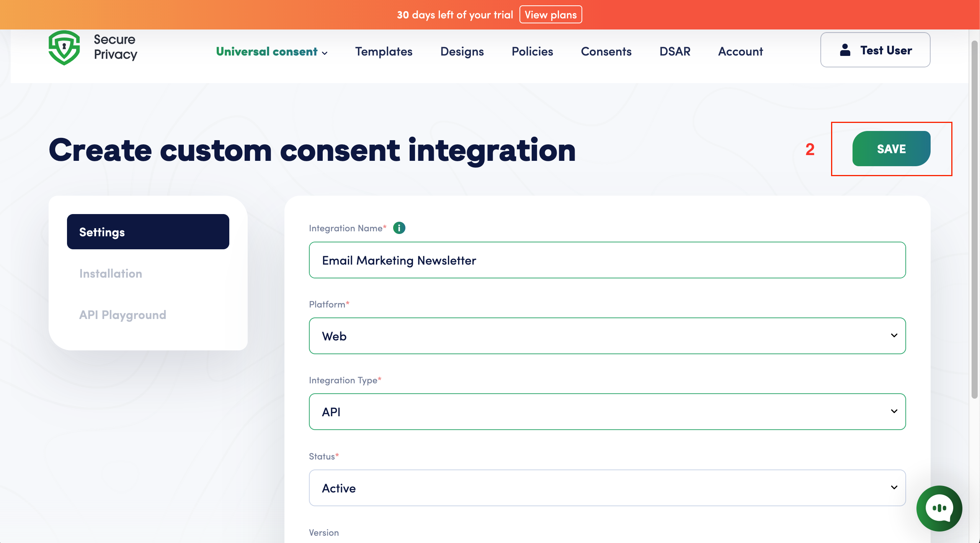Select the Settings sidebar tab
980x543 pixels.
148,232
